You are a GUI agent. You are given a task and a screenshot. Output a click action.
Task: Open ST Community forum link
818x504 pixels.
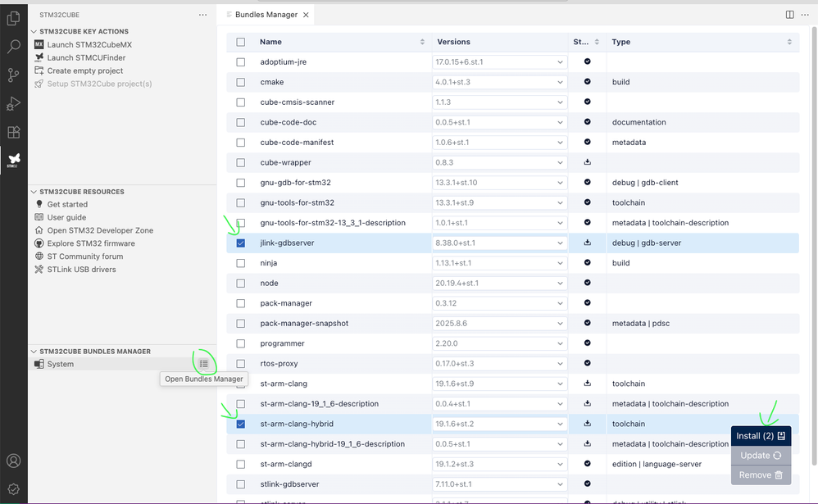85,257
